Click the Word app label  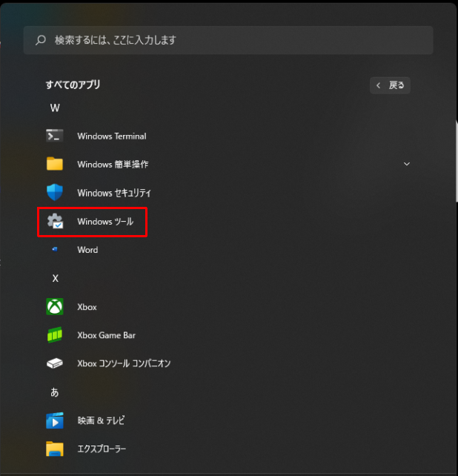tap(87, 250)
